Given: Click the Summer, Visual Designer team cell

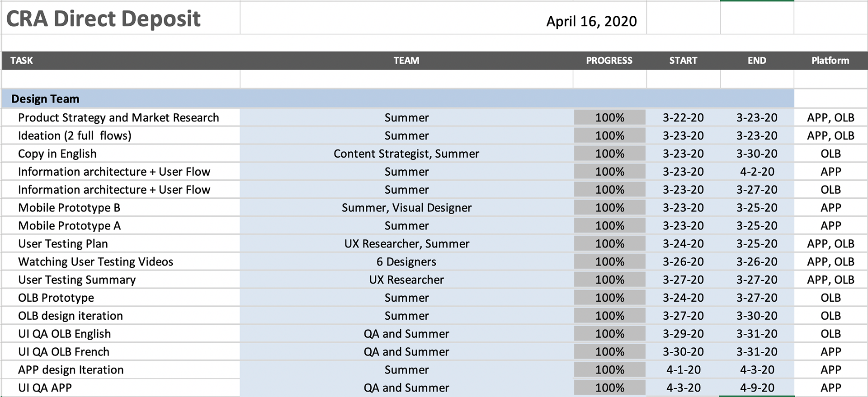Looking at the screenshot, I should click(x=406, y=208).
